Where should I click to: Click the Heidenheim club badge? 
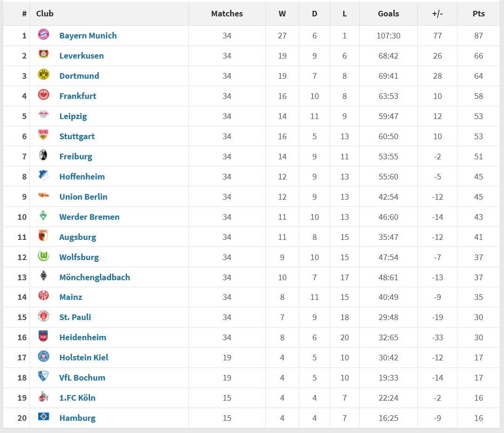click(43, 336)
